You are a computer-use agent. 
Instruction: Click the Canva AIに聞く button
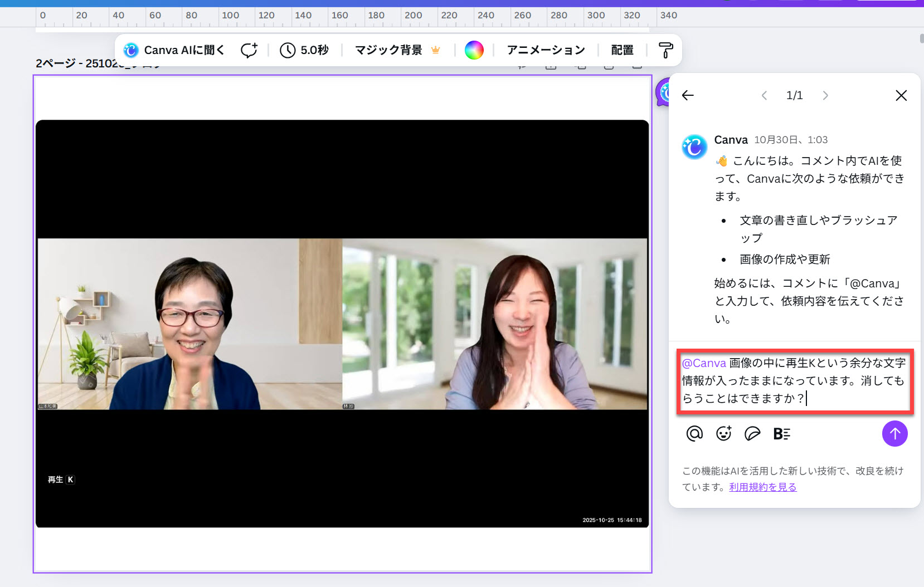(174, 50)
